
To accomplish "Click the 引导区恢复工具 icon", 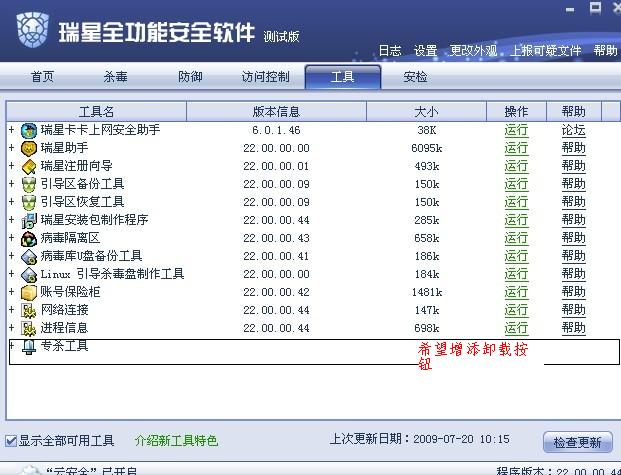I will tap(29, 202).
